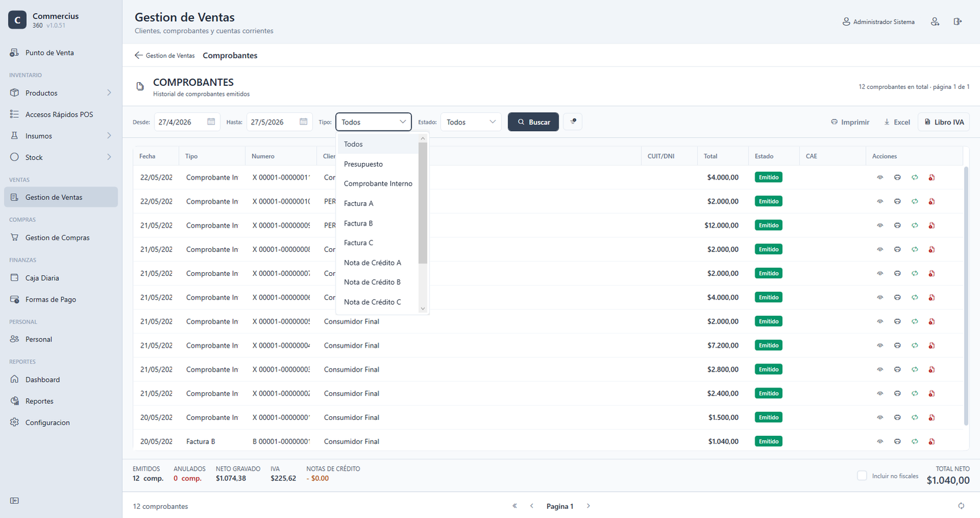Select Todos in the Tipo dropdown list
The image size is (980, 518).
(x=378, y=144)
